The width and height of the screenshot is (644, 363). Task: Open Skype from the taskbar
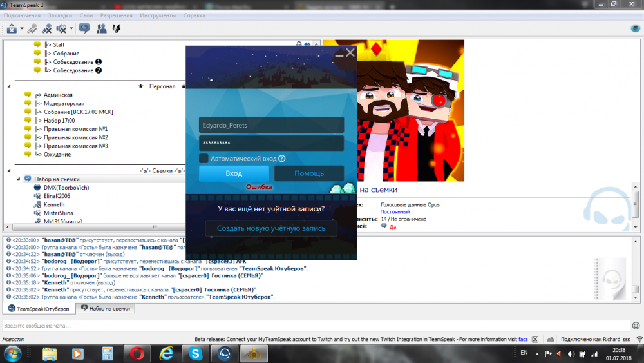pos(195,353)
